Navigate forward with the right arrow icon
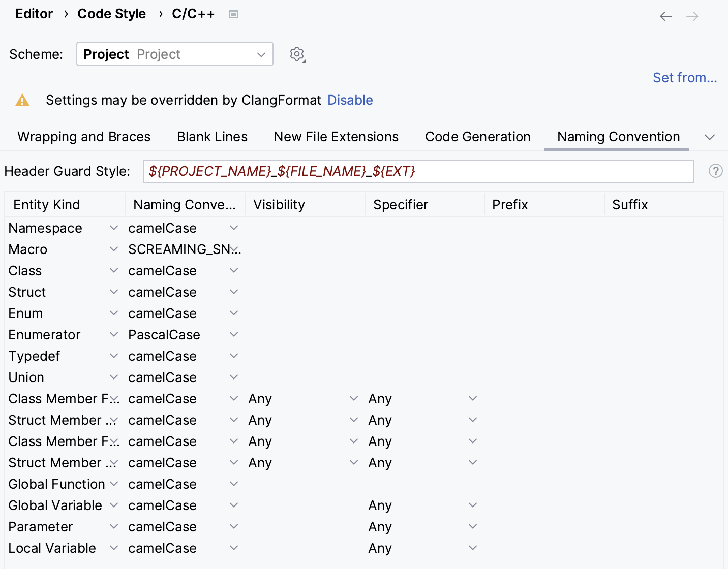This screenshot has height=569, width=728. click(692, 16)
